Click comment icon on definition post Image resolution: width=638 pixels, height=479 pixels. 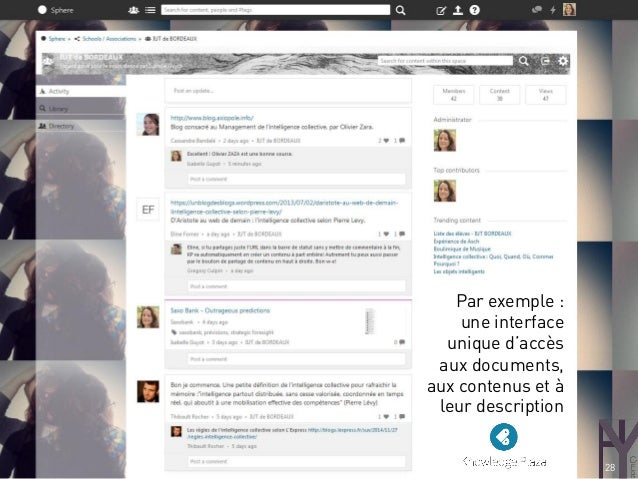point(402,417)
